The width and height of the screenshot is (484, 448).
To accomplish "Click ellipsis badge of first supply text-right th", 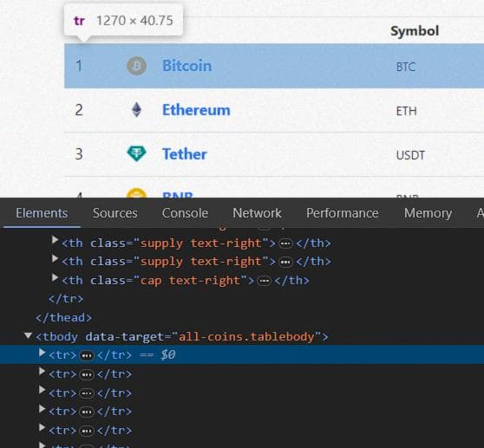I will (x=285, y=243).
